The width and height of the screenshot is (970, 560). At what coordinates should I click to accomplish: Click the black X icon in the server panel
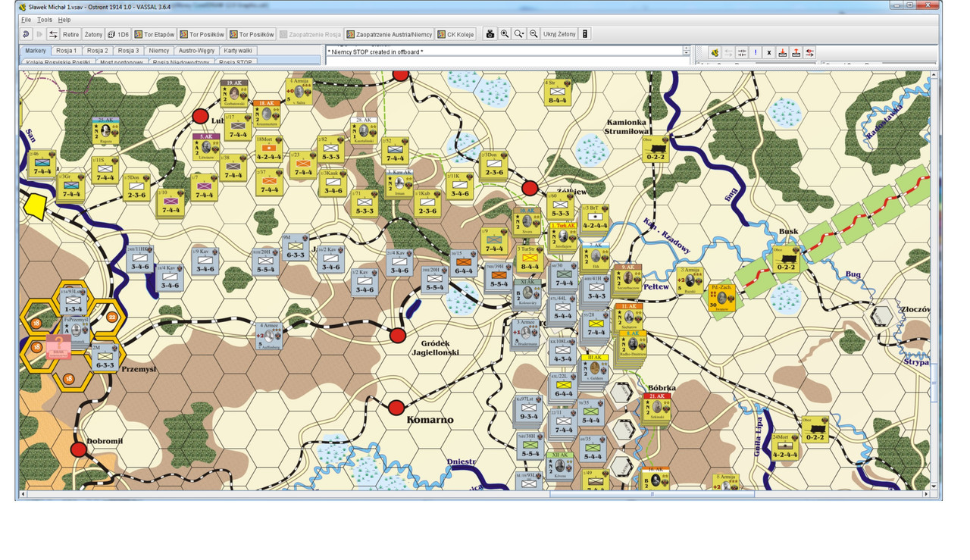[x=769, y=52]
